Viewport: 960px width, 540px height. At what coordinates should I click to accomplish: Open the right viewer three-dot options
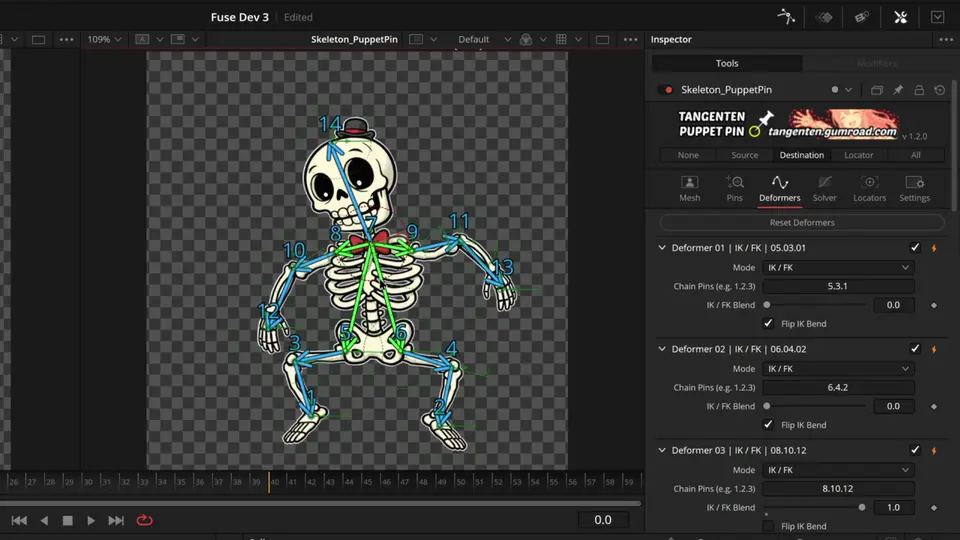(x=630, y=40)
